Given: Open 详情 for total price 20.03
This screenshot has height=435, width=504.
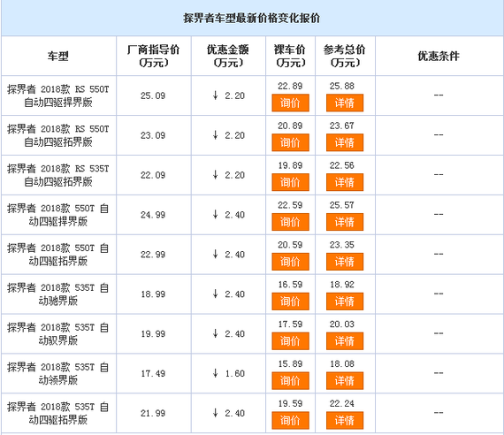Looking at the screenshot, I should coord(345,341).
